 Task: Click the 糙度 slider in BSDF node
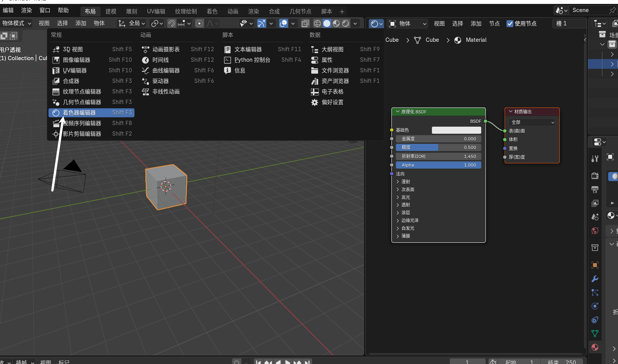pyautogui.click(x=438, y=147)
